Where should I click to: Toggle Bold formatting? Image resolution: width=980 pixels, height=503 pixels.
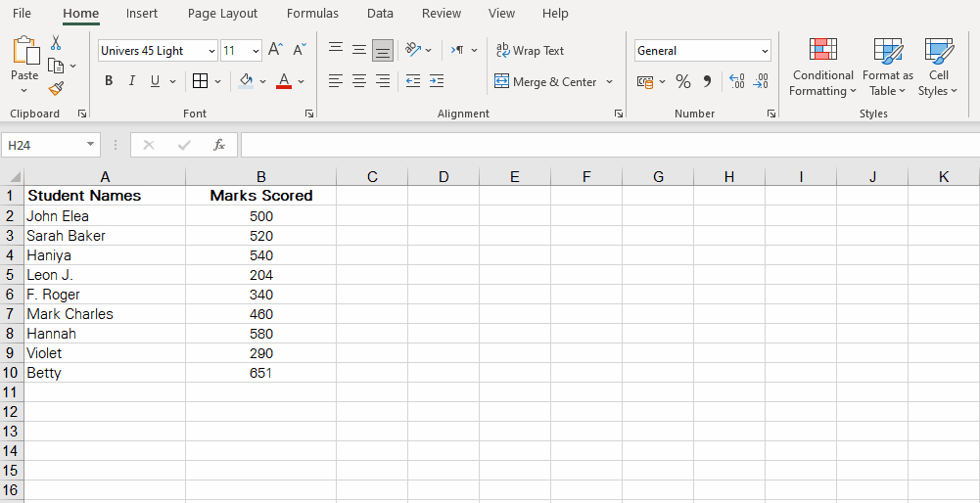pyautogui.click(x=109, y=81)
